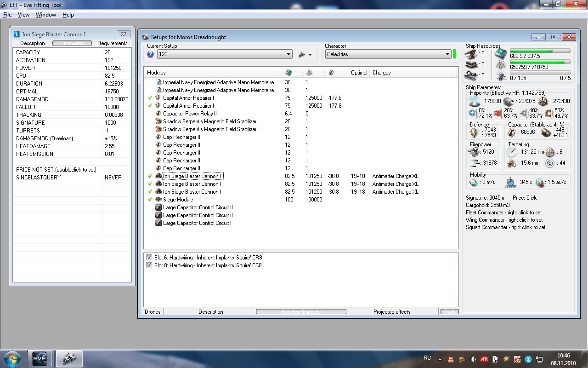
Task: Click the max locked targets icon showing 6
Action: (550, 152)
